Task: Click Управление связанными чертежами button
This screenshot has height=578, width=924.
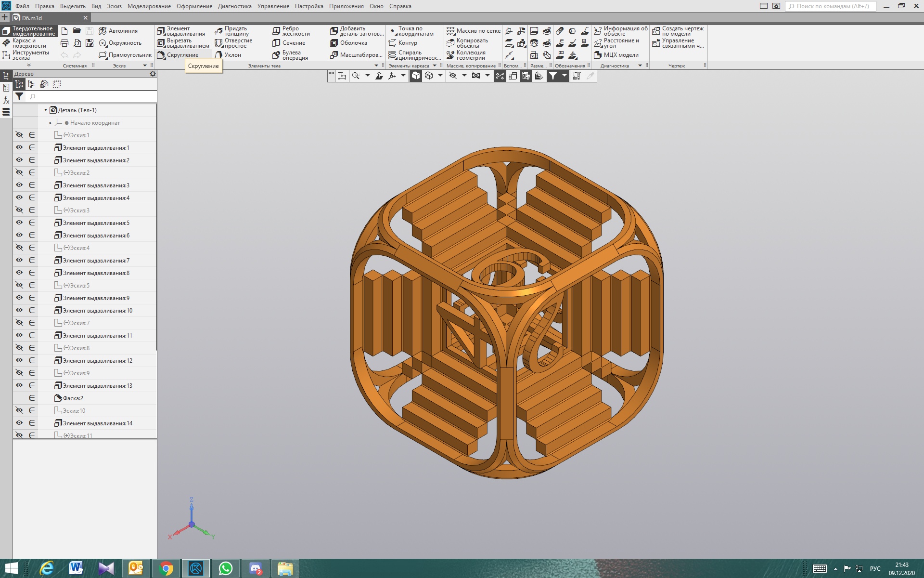Action: click(x=678, y=43)
